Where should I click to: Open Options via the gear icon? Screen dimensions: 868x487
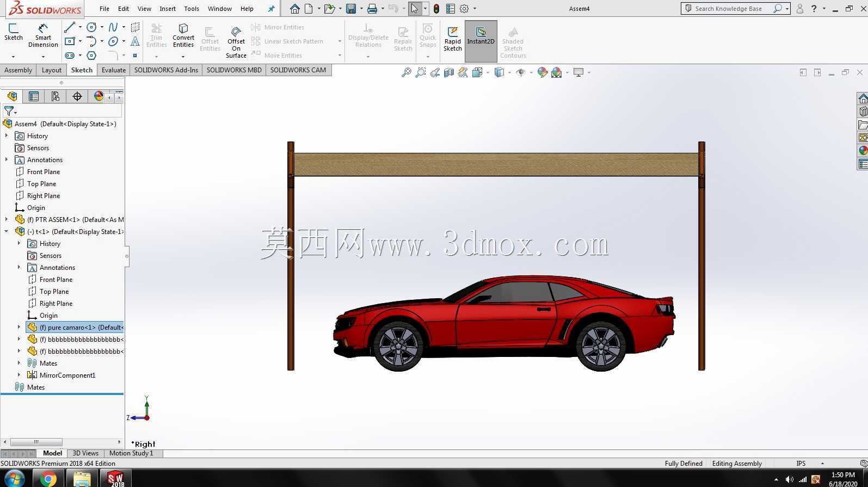point(464,9)
